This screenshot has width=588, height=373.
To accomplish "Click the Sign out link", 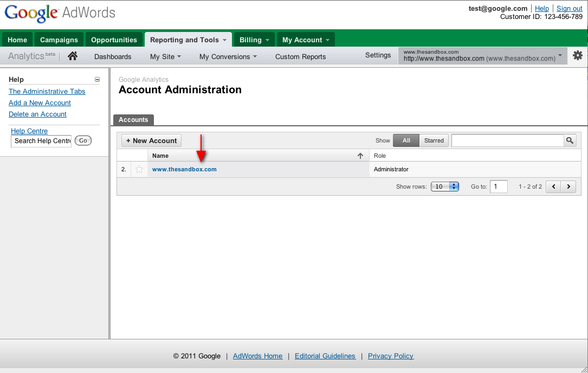I will pos(569,9).
